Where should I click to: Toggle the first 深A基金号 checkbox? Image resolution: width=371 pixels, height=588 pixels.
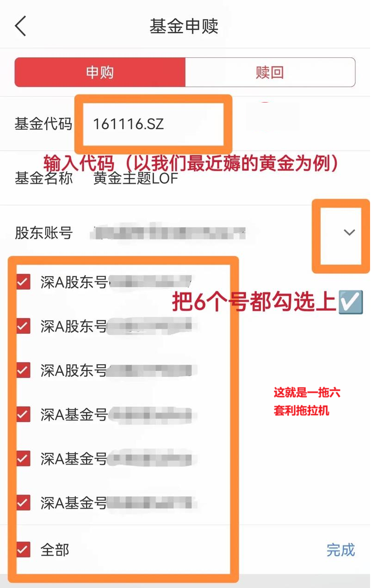pyautogui.click(x=23, y=414)
